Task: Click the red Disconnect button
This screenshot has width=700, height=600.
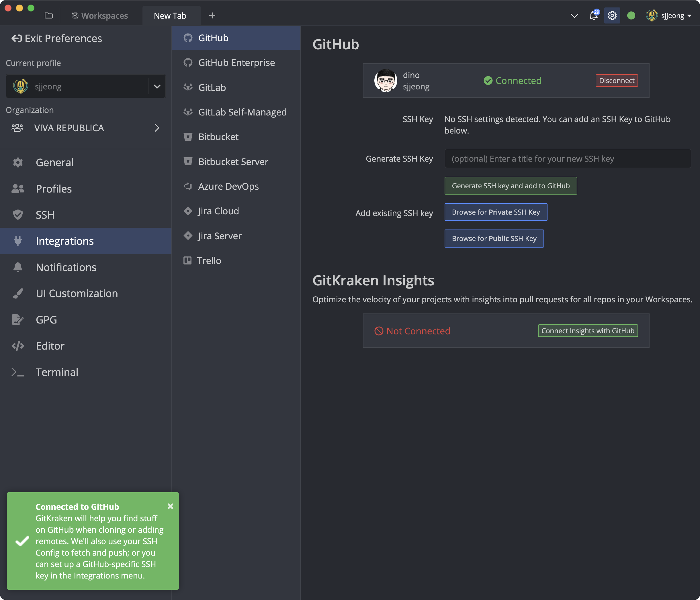Action: [x=616, y=80]
